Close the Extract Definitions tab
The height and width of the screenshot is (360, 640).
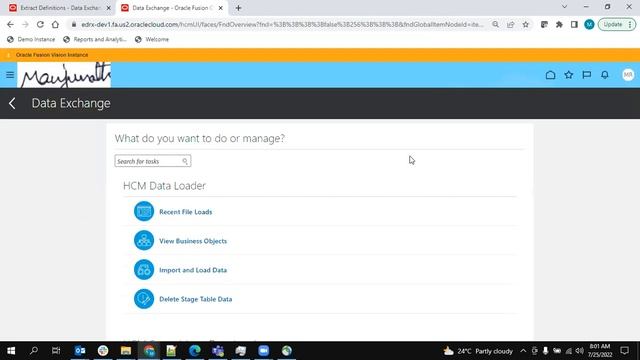(109, 8)
